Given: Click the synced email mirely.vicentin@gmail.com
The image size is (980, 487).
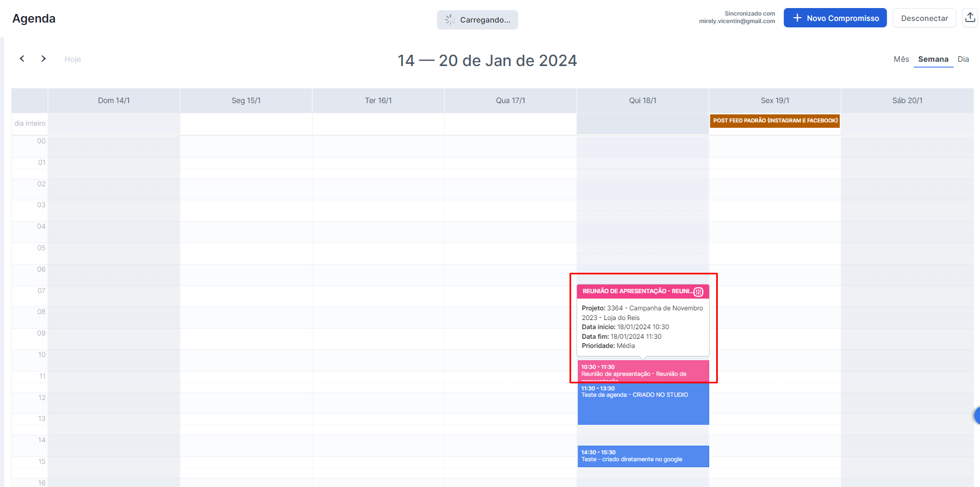Looking at the screenshot, I should (x=737, y=21).
